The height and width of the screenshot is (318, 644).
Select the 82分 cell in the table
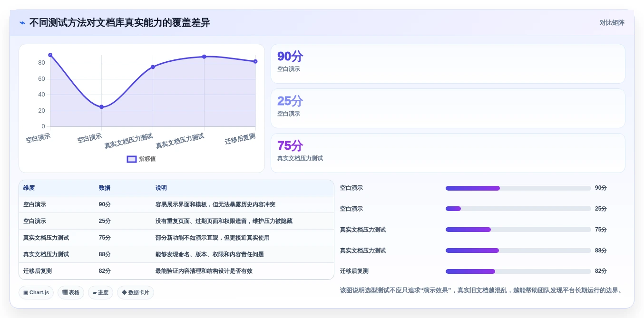pyautogui.click(x=105, y=271)
